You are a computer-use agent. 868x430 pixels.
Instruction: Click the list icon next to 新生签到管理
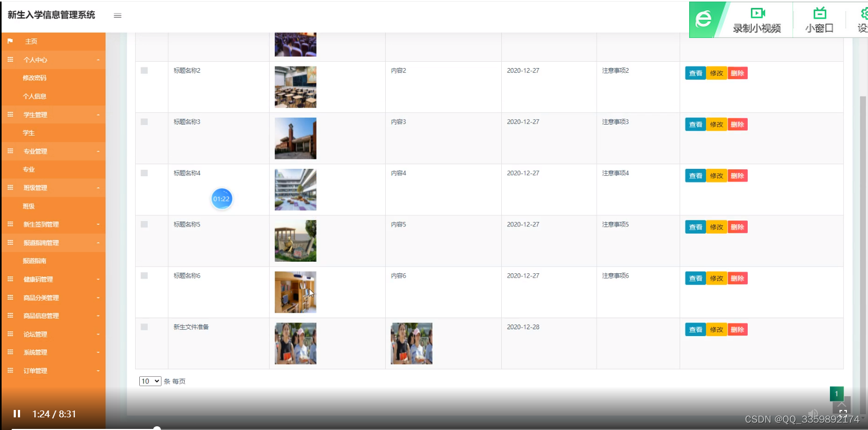click(10, 224)
